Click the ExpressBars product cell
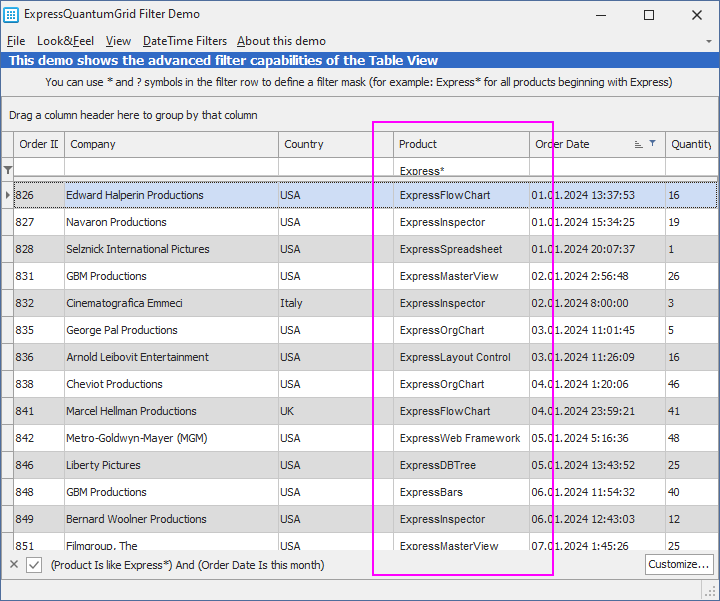Viewport: 720px width, 601px height. (461, 492)
